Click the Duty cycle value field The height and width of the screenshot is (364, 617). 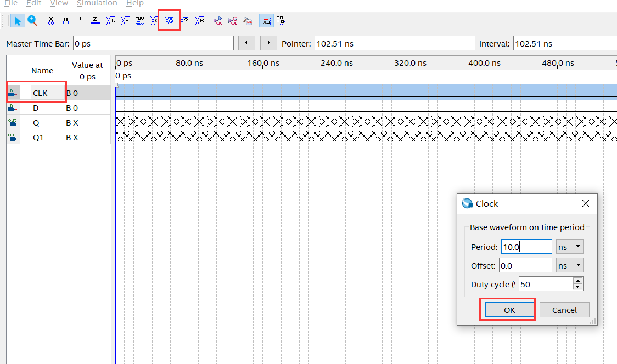[x=546, y=284]
